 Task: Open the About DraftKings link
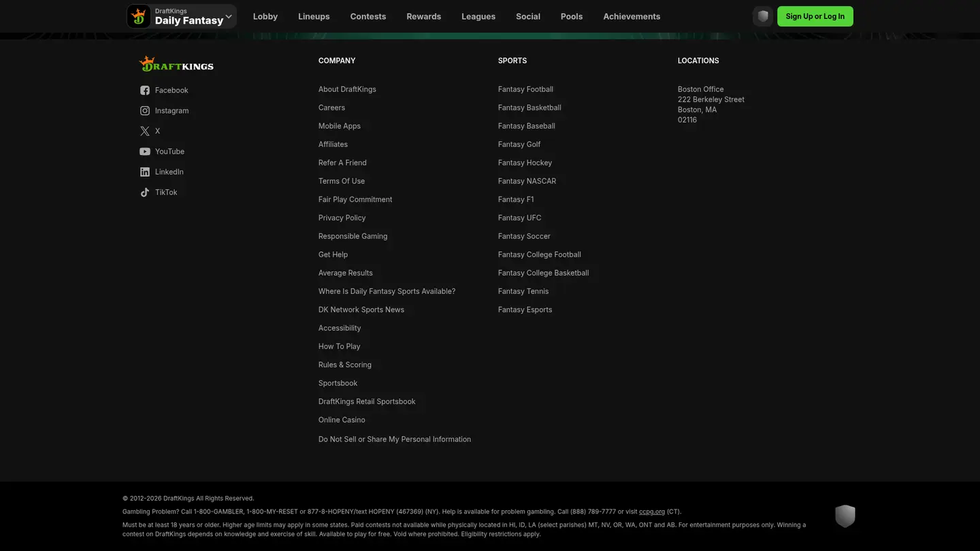(x=347, y=89)
